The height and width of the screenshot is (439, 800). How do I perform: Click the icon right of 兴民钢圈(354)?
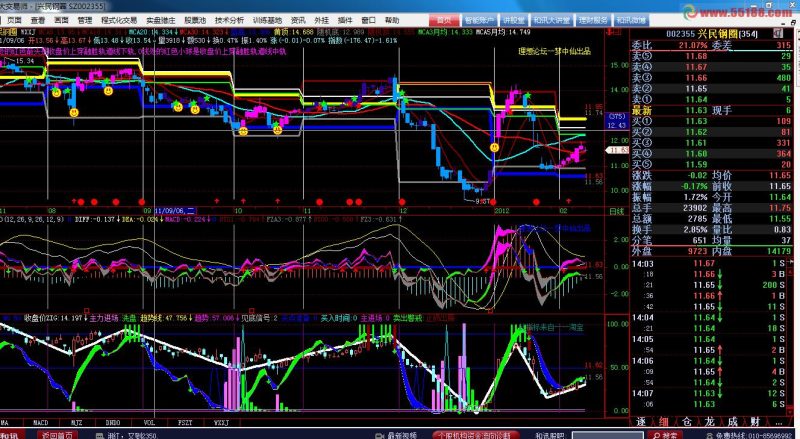coord(777,34)
